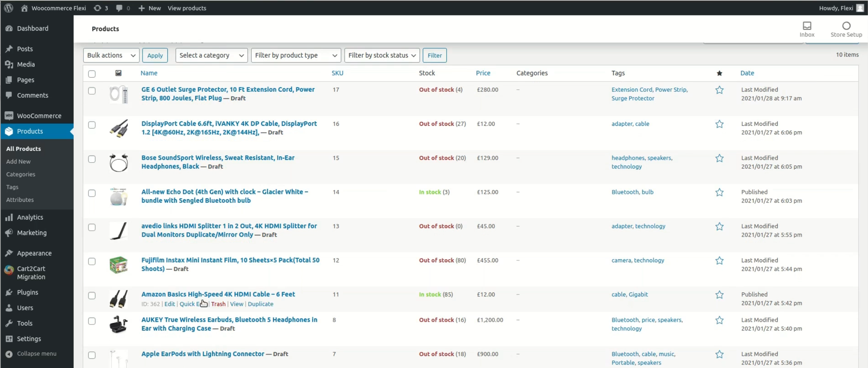Open Attributes submenu item
Image resolution: width=868 pixels, height=368 pixels.
click(x=20, y=200)
